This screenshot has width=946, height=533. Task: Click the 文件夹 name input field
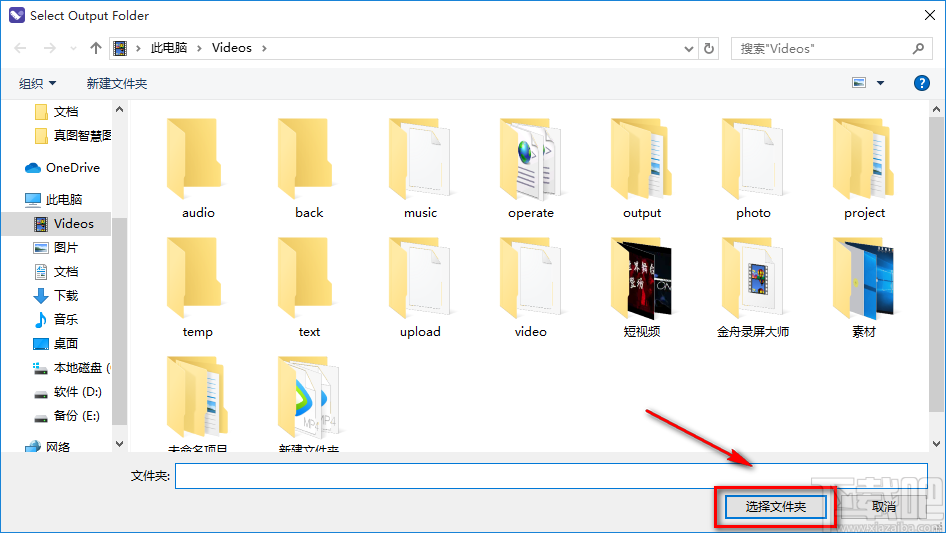click(x=551, y=476)
